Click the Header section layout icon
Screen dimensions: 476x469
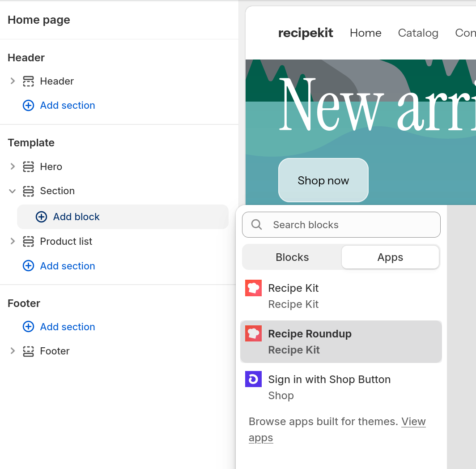[x=28, y=81]
